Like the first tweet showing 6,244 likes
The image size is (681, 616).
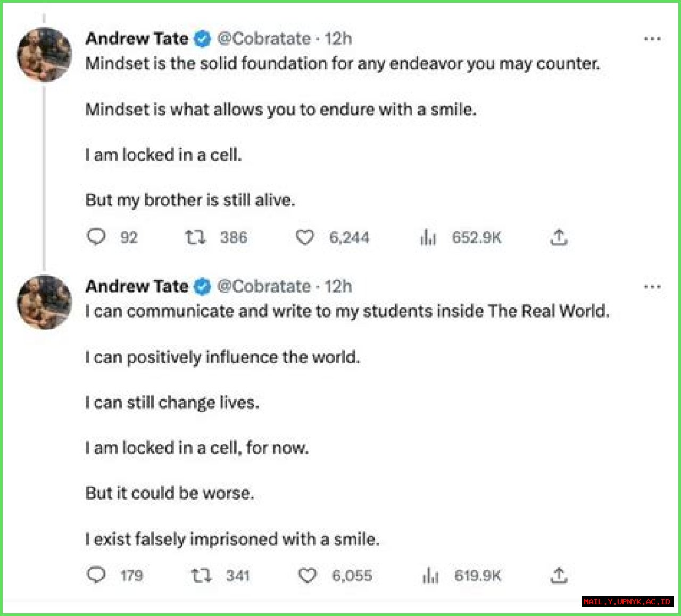pos(305,238)
